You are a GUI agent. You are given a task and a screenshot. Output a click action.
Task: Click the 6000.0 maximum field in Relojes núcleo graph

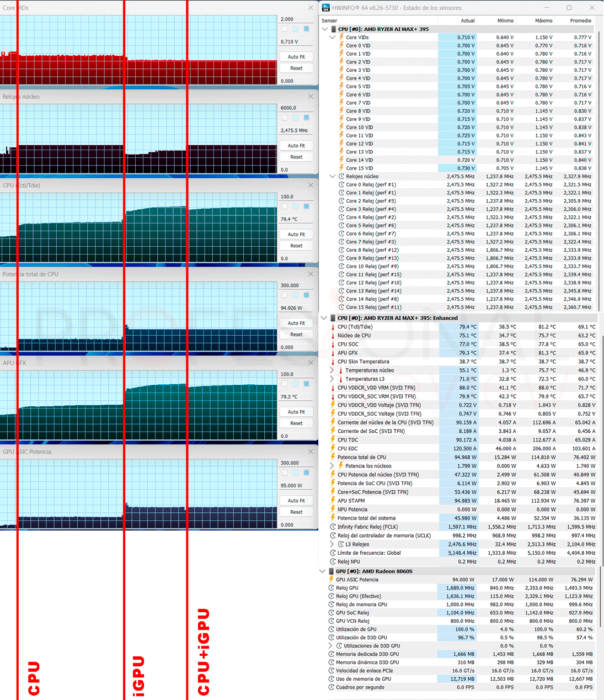pos(296,108)
